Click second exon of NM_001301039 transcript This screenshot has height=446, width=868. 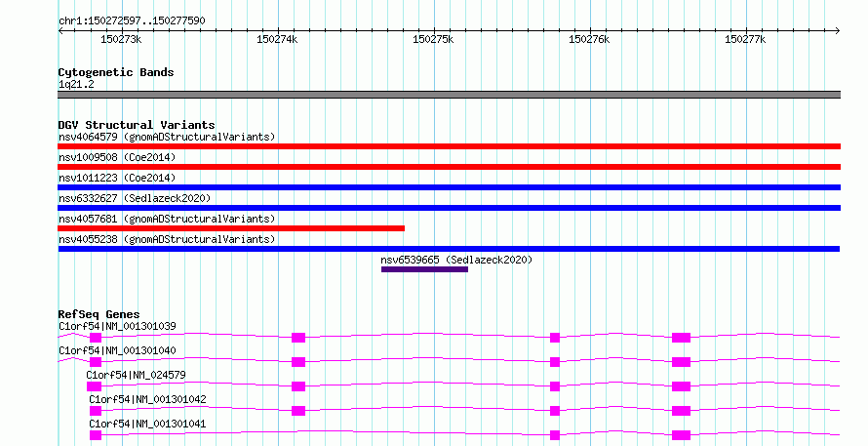[x=298, y=338]
